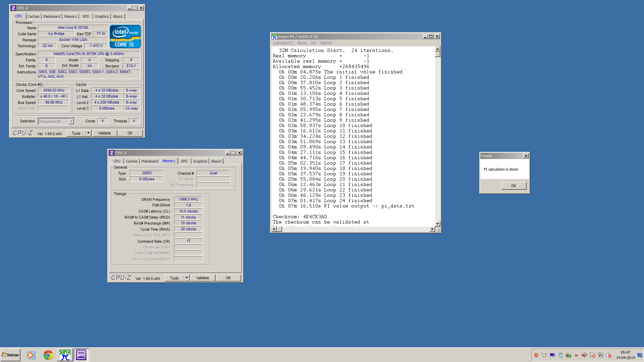Switch to SPD tab in lower CPU-Z window
This screenshot has height=362, width=644.
coord(184,161)
